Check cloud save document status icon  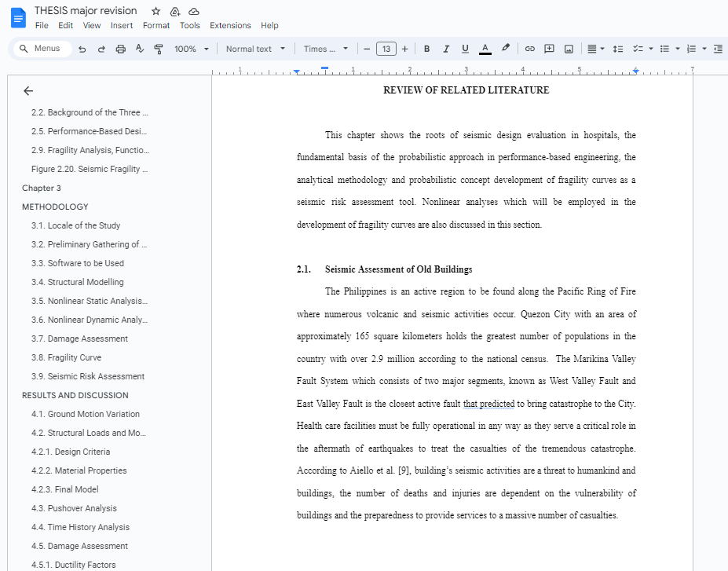coord(194,11)
